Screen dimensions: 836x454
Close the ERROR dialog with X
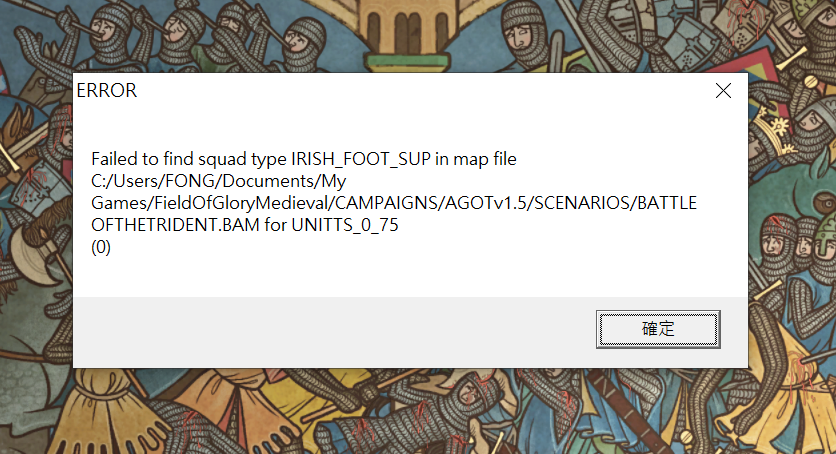pos(723,91)
